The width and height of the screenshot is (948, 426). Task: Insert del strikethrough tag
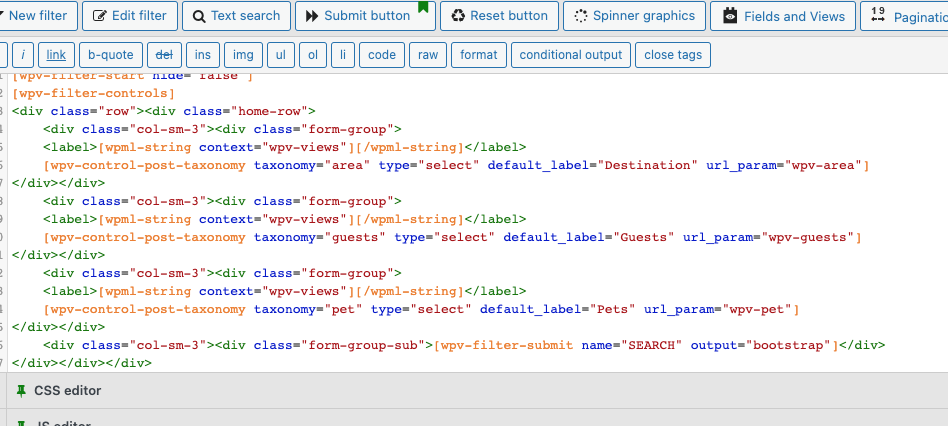point(164,55)
